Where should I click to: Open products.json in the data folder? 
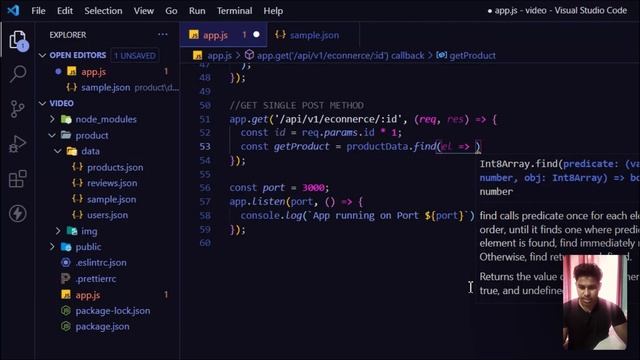point(108,167)
